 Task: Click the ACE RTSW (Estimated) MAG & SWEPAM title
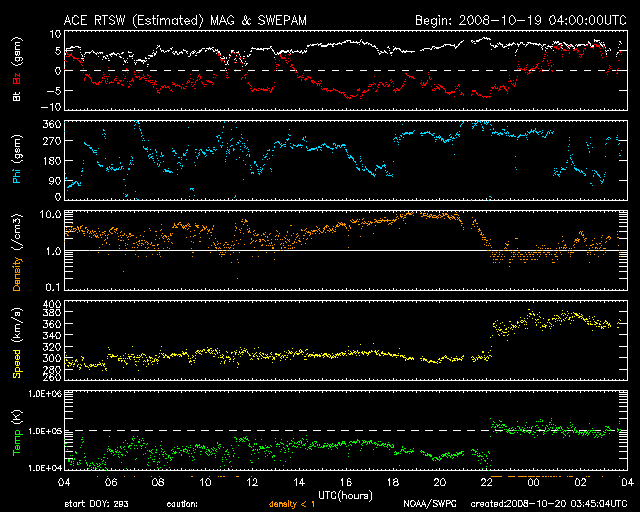pyautogui.click(x=185, y=20)
